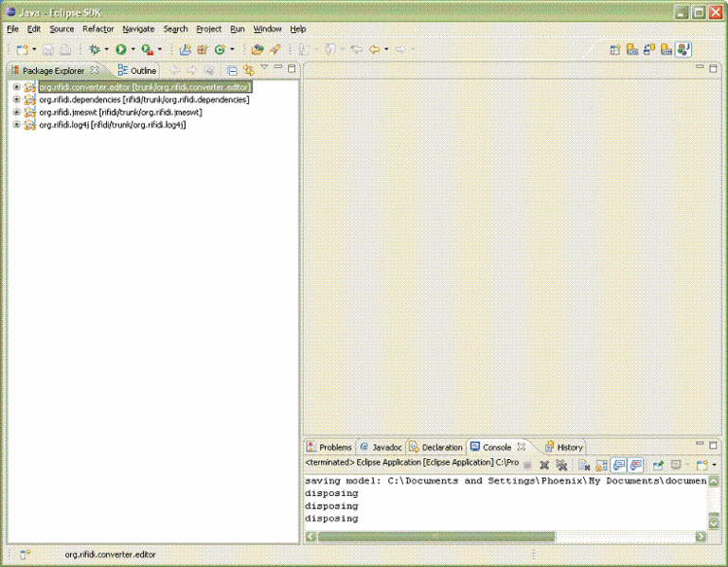Image resolution: width=728 pixels, height=567 pixels.
Task: Expand org.rifidi.log4j project node
Action: coord(16,124)
